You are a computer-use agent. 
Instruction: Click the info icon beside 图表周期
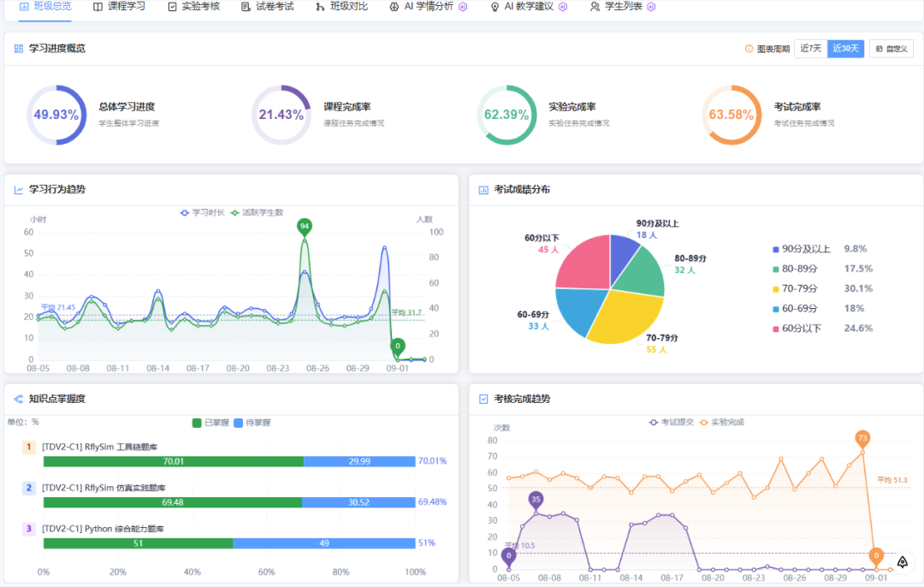(x=749, y=49)
